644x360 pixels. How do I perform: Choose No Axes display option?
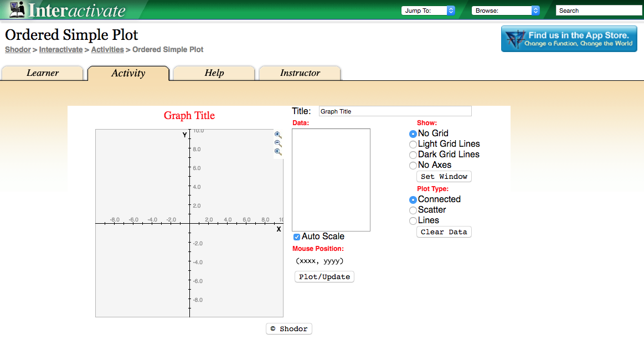[413, 165]
